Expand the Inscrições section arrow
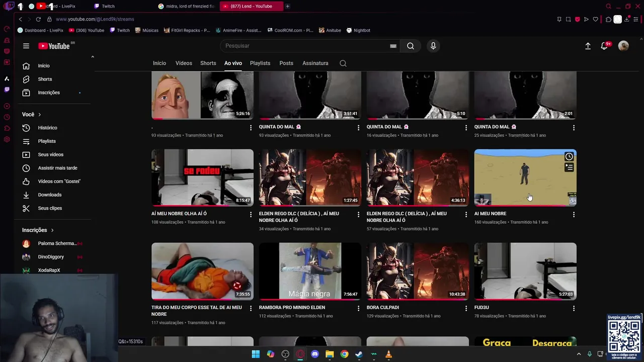This screenshot has height=362, width=644. tap(52, 230)
